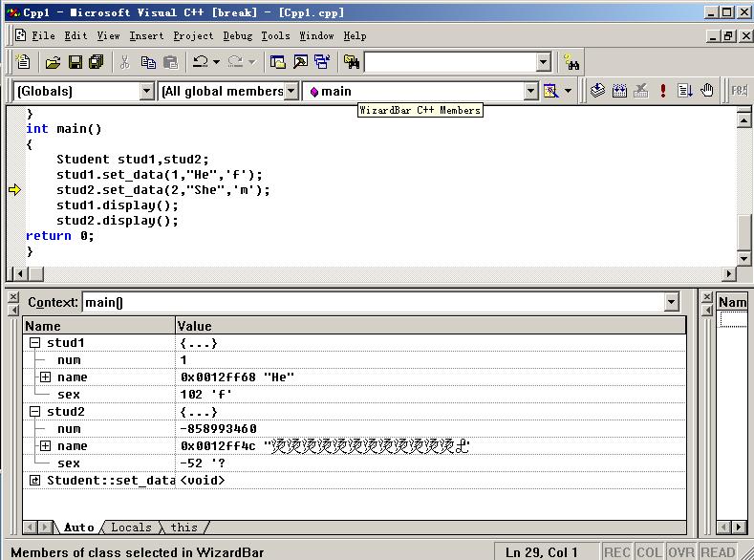This screenshot has width=754, height=560.
Task: Click the red exclamation Execute Program icon
Action: point(663,91)
